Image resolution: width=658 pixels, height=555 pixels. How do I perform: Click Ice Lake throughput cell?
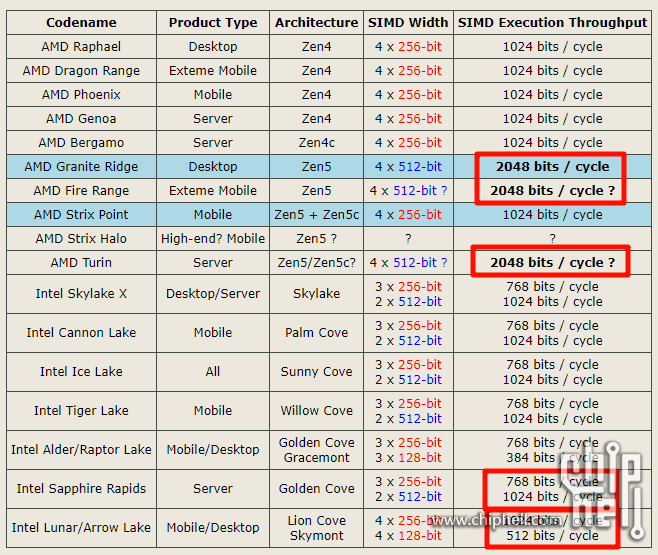click(x=552, y=372)
